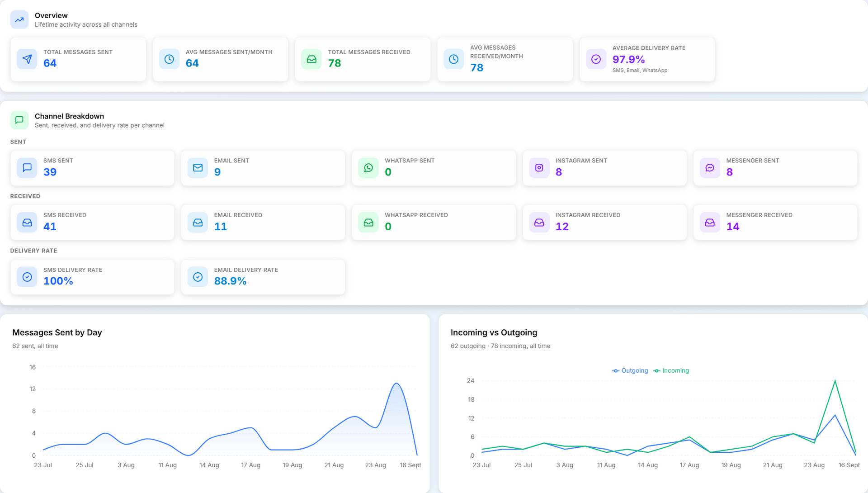Click the SMS Delivery Rate 100% value
Viewport: 868px width, 493px height.
tap(58, 281)
